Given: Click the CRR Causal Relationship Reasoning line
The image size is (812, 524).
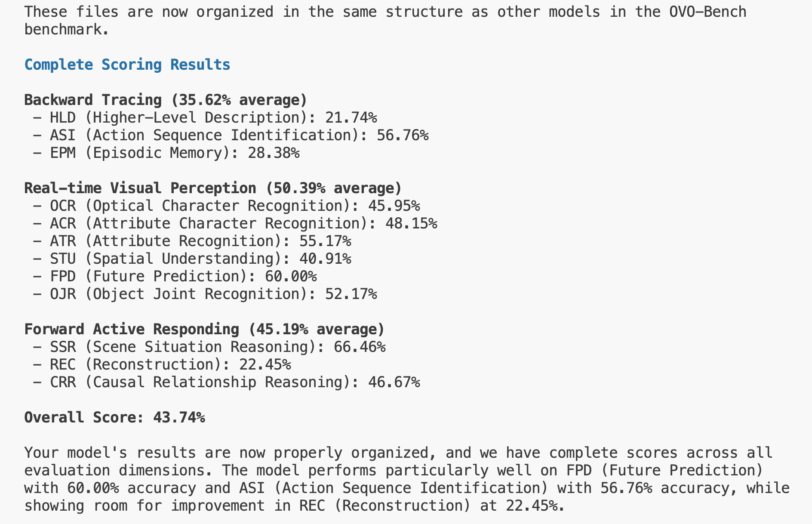Looking at the screenshot, I should tap(226, 382).
